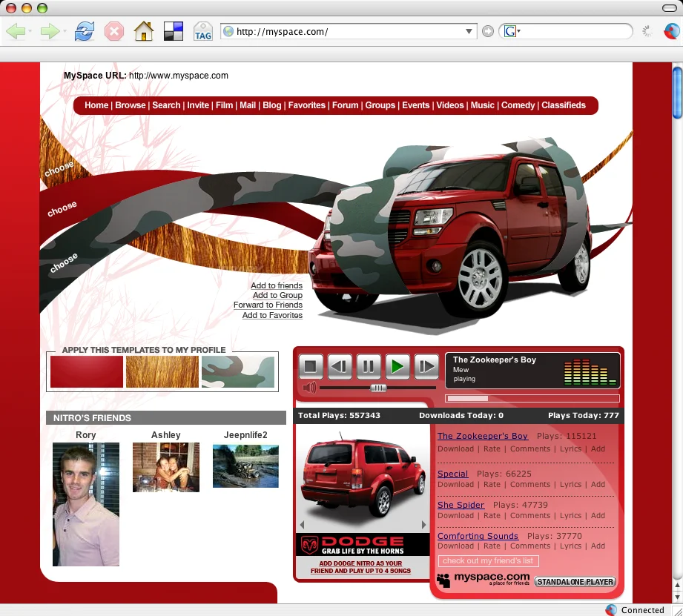
Task: Click Add to friends link
Action: point(277,285)
